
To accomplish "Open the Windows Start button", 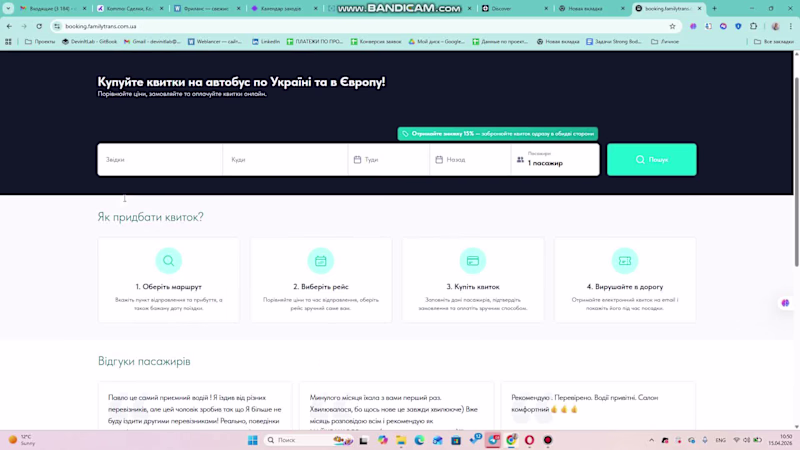I will coord(253,440).
